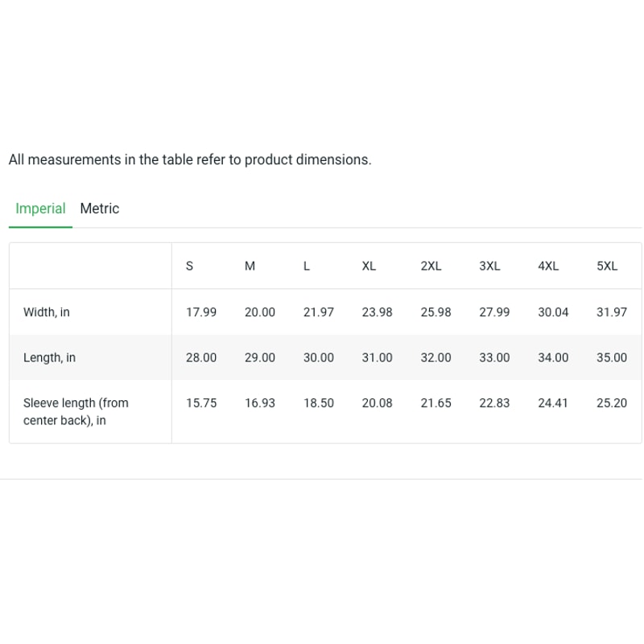The height and width of the screenshot is (644, 644).
Task: Click the XL size column header
Action: click(369, 266)
